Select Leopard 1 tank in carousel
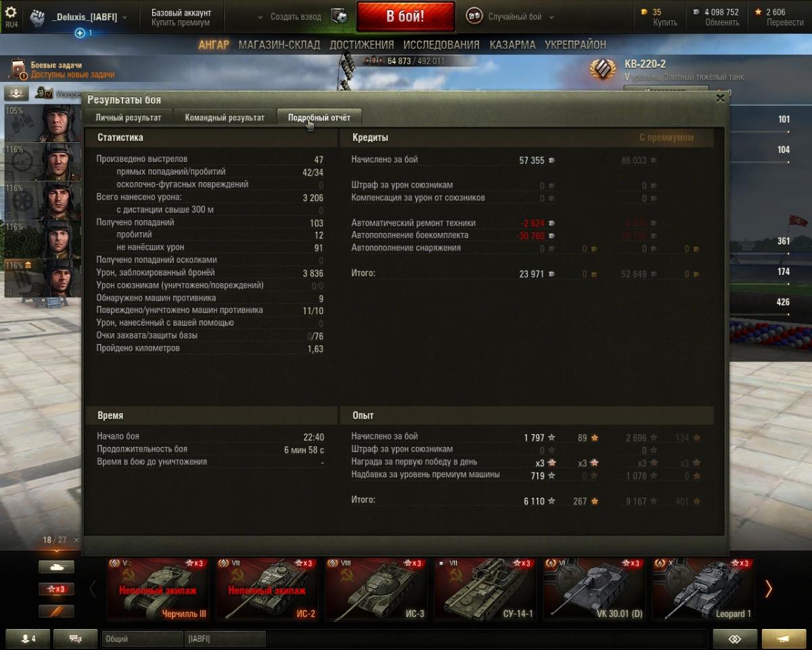 (x=702, y=589)
